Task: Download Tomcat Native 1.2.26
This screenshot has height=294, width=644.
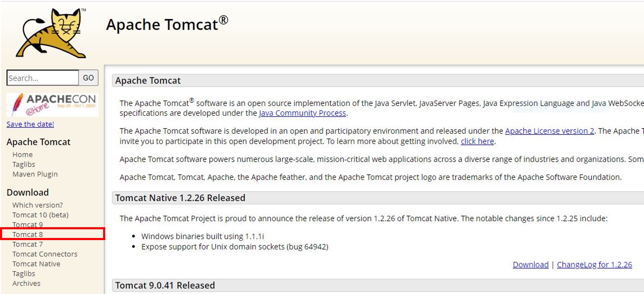Action: coord(530,264)
